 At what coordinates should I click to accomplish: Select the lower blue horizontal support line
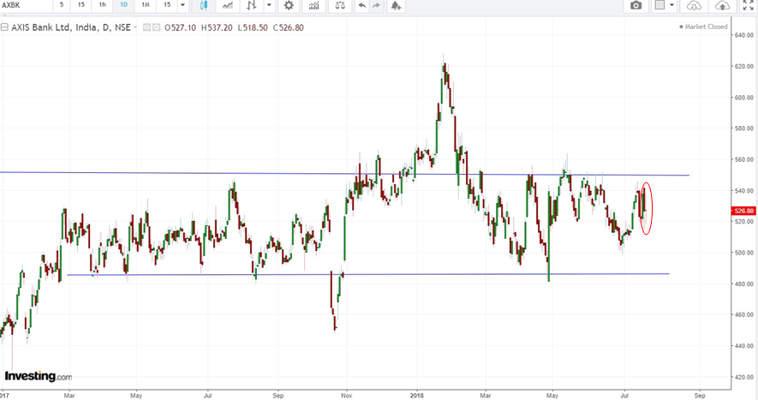(x=368, y=274)
